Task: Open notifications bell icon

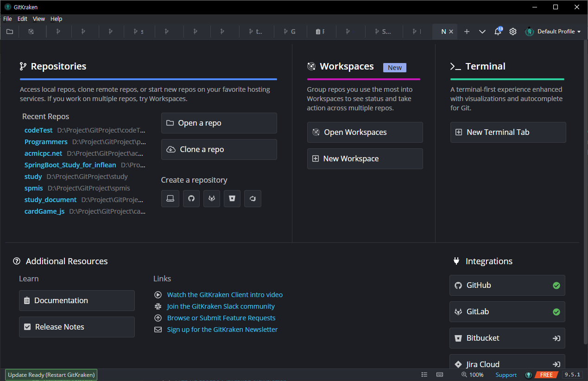Action: tap(498, 32)
